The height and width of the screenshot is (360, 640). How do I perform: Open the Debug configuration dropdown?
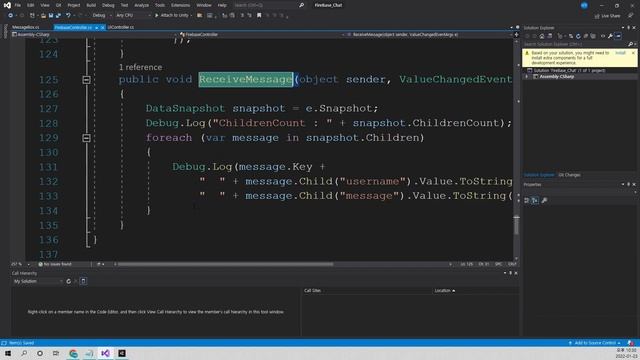[x=101, y=16]
